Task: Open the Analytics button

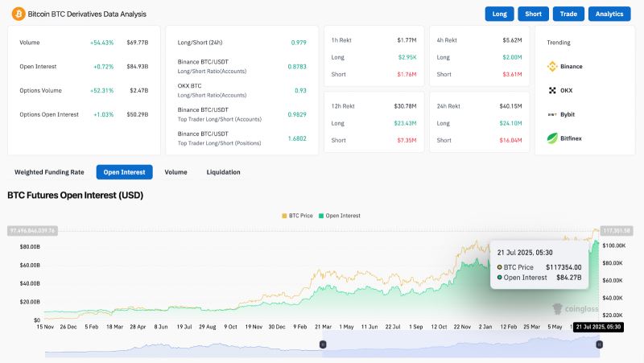Action: coord(609,14)
